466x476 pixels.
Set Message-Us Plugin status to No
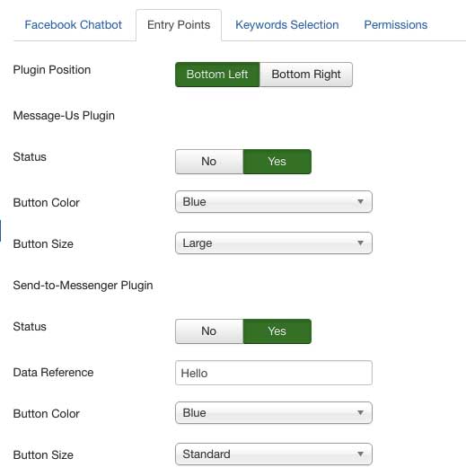209,162
